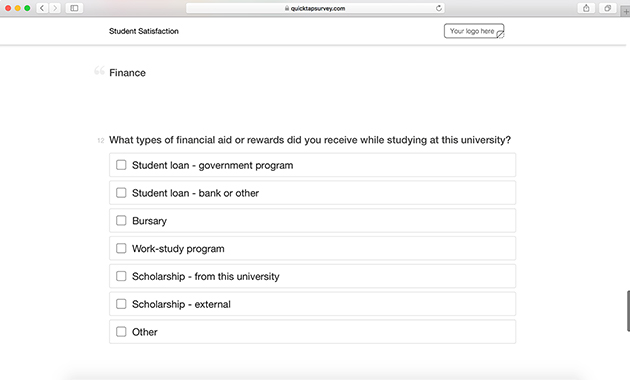630x380 pixels.
Task: Toggle the Safari sidebar icon
Action: point(74,8)
